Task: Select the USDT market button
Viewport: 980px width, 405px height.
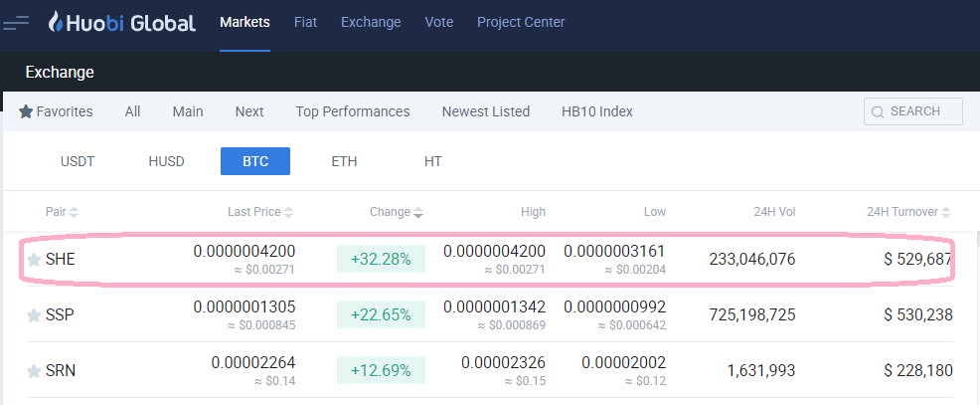Action: point(78,161)
